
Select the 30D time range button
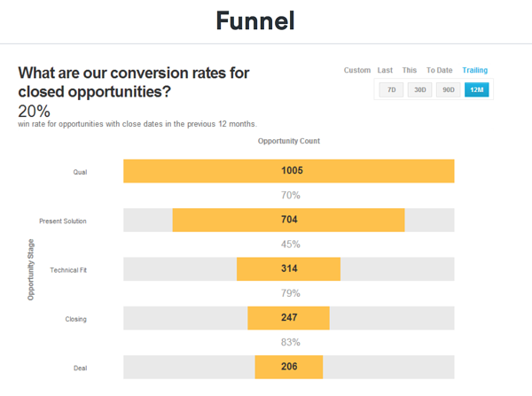point(419,89)
